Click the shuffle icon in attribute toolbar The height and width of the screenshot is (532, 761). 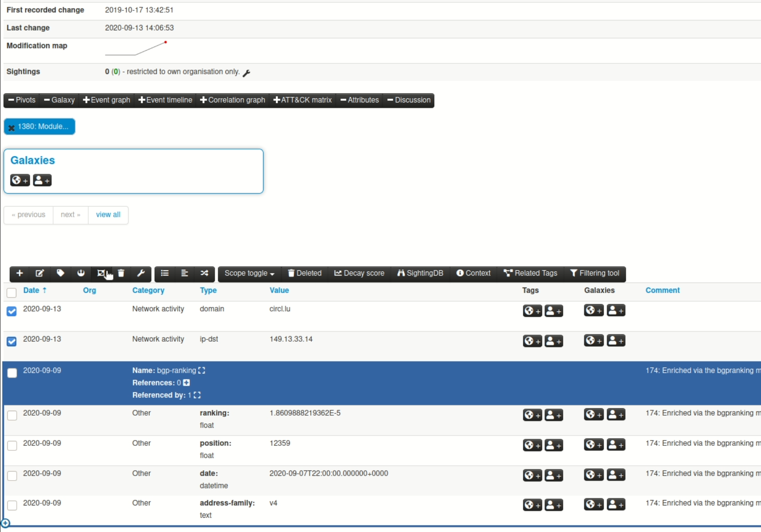(x=204, y=273)
